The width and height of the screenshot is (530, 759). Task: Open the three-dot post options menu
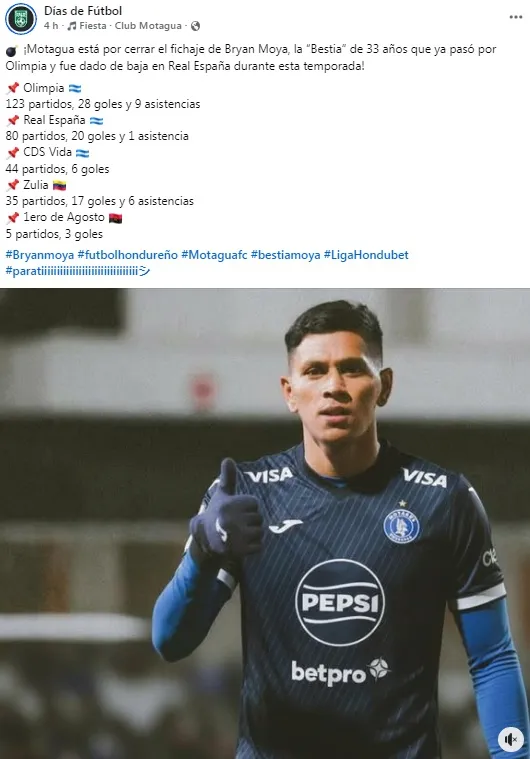[515, 17]
